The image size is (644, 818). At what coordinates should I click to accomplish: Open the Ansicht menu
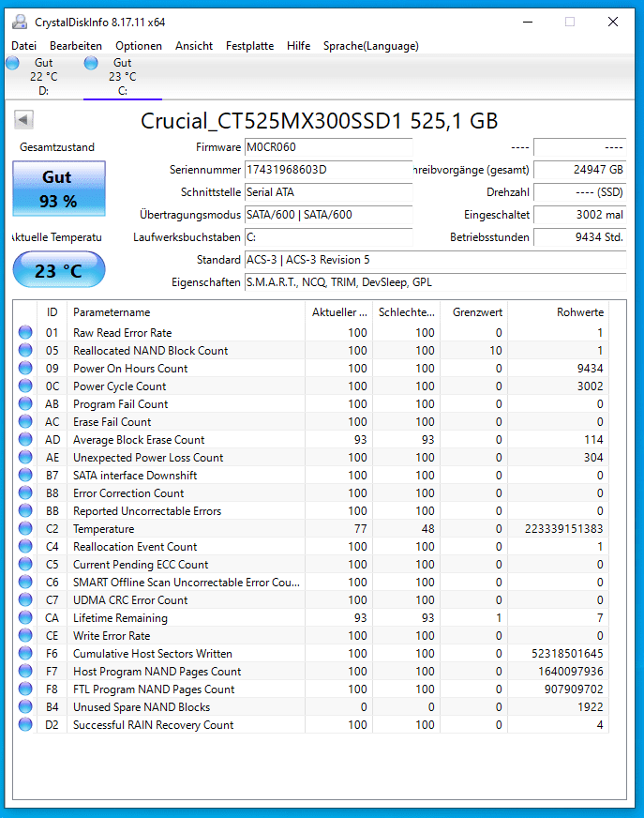click(194, 46)
